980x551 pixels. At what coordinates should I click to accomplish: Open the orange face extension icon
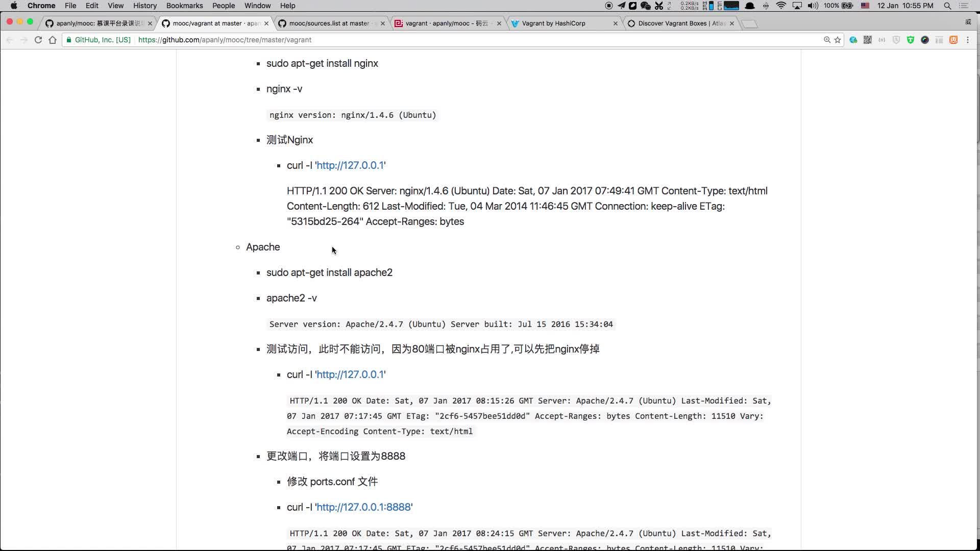coord(953,40)
